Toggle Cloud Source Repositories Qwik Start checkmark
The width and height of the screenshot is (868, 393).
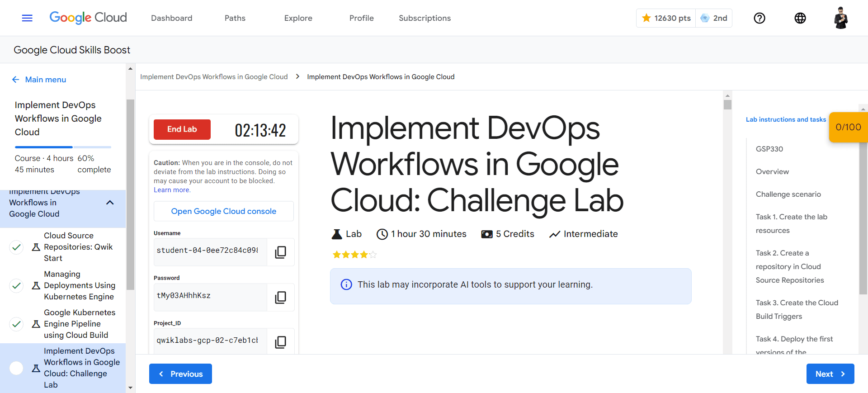click(x=17, y=247)
